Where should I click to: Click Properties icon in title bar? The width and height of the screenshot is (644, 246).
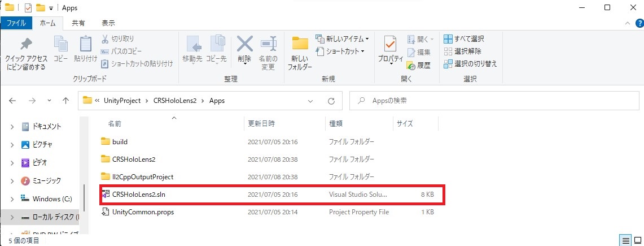28,8
